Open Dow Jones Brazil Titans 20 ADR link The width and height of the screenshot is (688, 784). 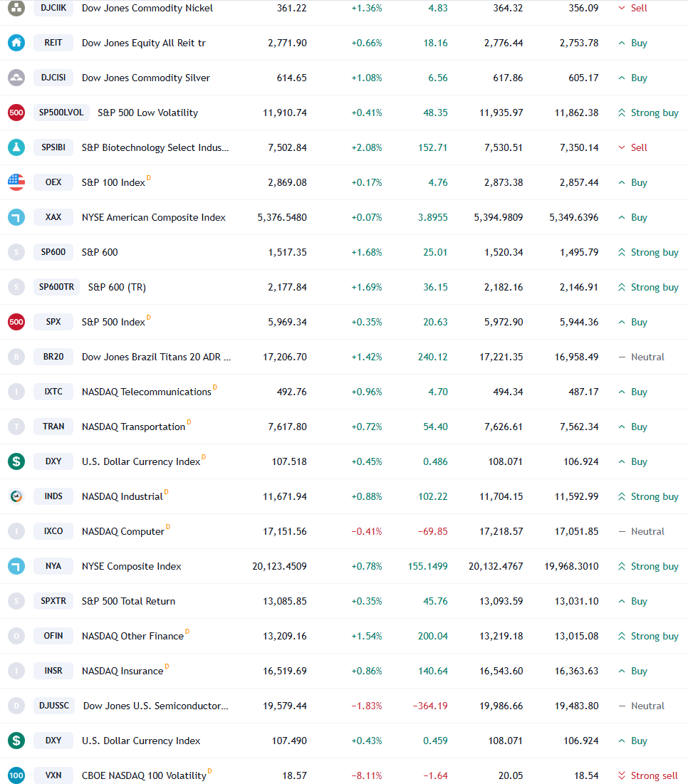pyautogui.click(x=157, y=357)
